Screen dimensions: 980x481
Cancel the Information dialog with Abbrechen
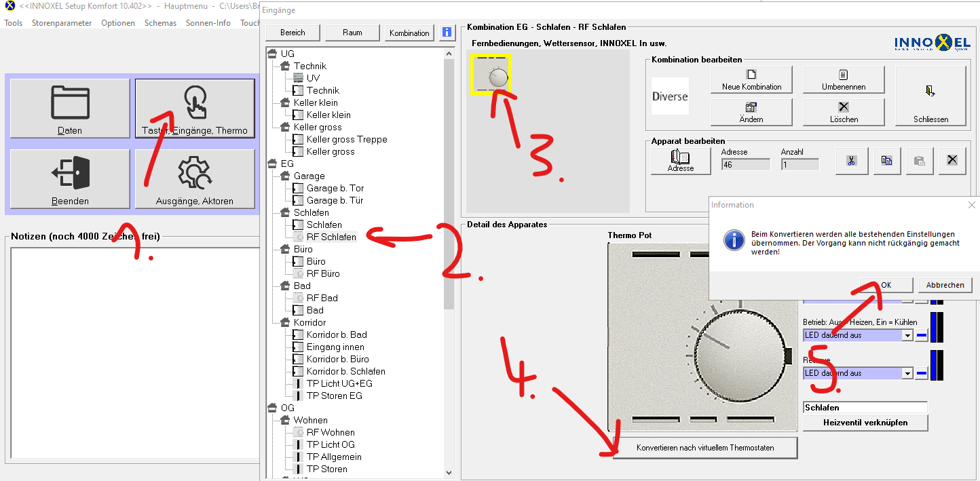[x=945, y=285]
